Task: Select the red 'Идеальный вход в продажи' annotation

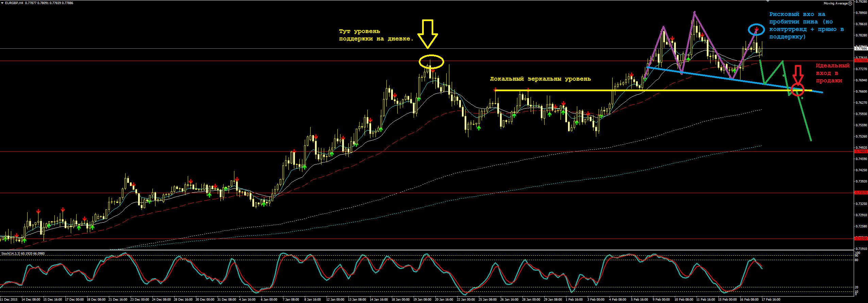Action: 833,73
